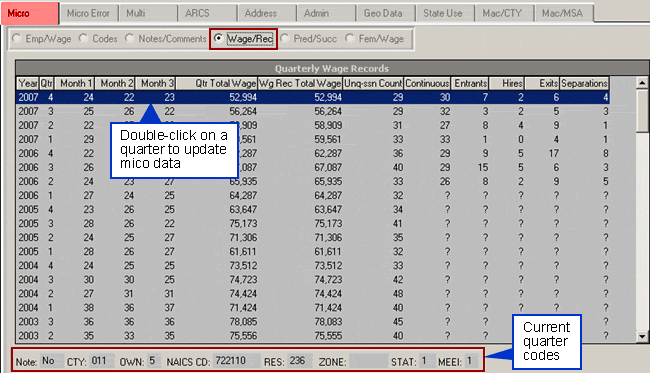This screenshot has width=650, height=373.
Task: Click the NAICS CD field 722110
Action: click(236, 361)
